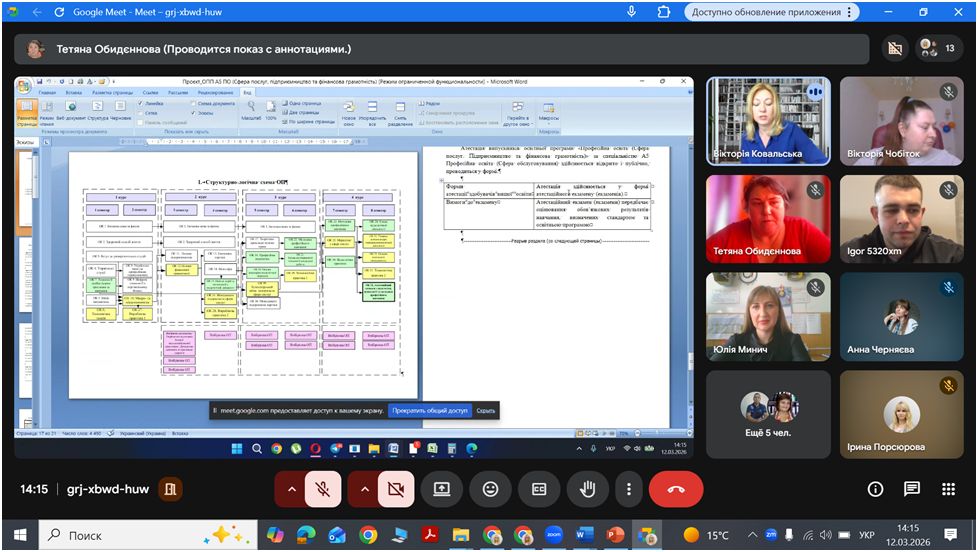
Task: Turn on closed captions
Action: [x=539, y=489]
